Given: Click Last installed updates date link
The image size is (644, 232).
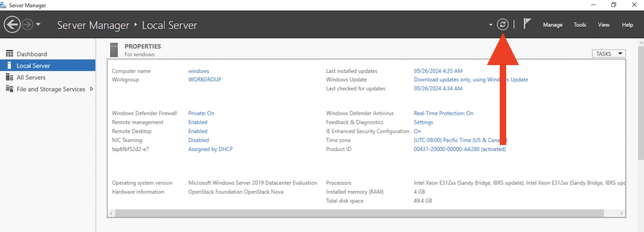Looking at the screenshot, I should pyautogui.click(x=438, y=71).
